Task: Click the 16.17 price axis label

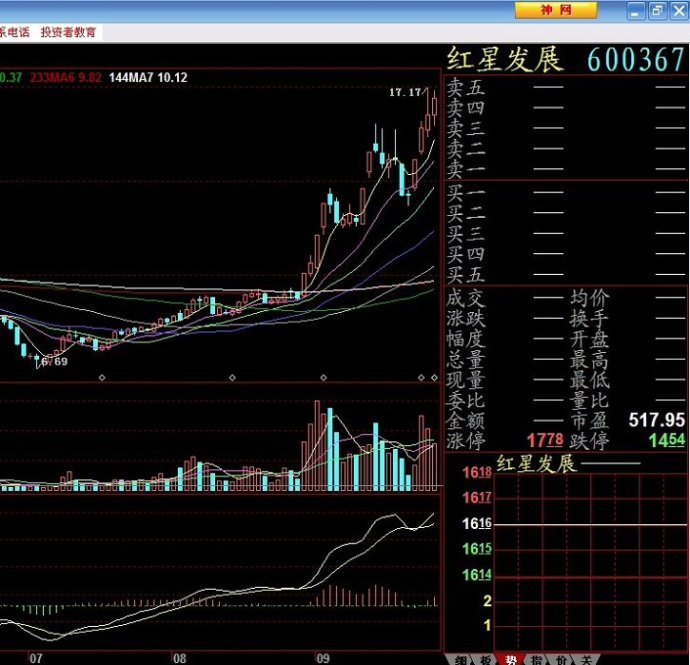Action: coord(477,498)
